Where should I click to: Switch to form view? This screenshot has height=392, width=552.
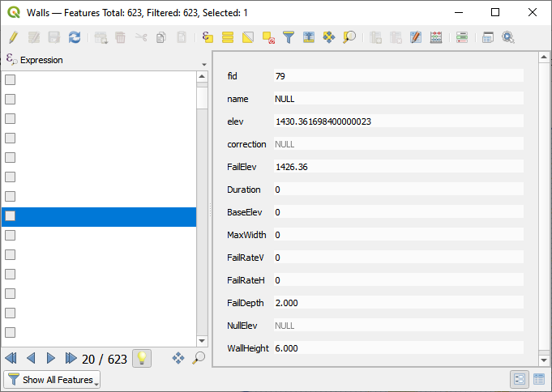[x=519, y=379]
